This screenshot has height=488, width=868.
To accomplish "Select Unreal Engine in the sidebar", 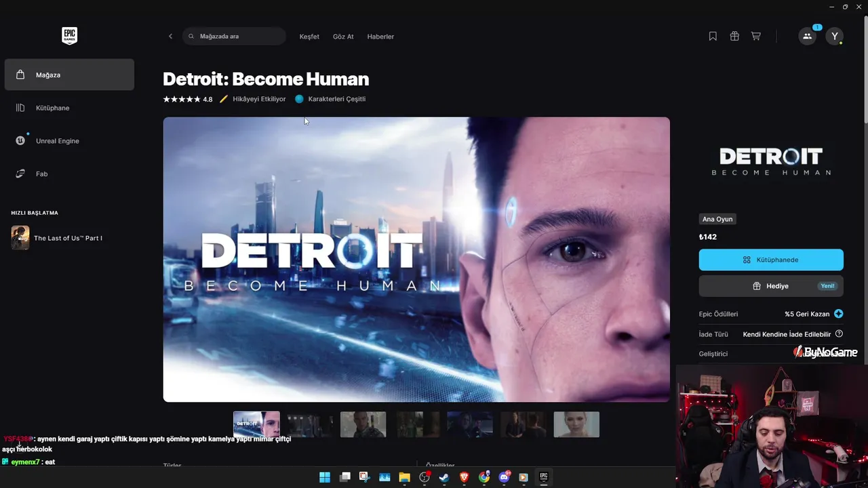I will click(69, 141).
